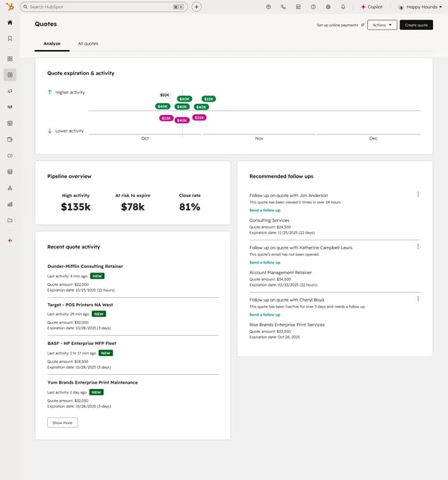Click the Create quote button
This screenshot has height=480, width=448.
416,25
